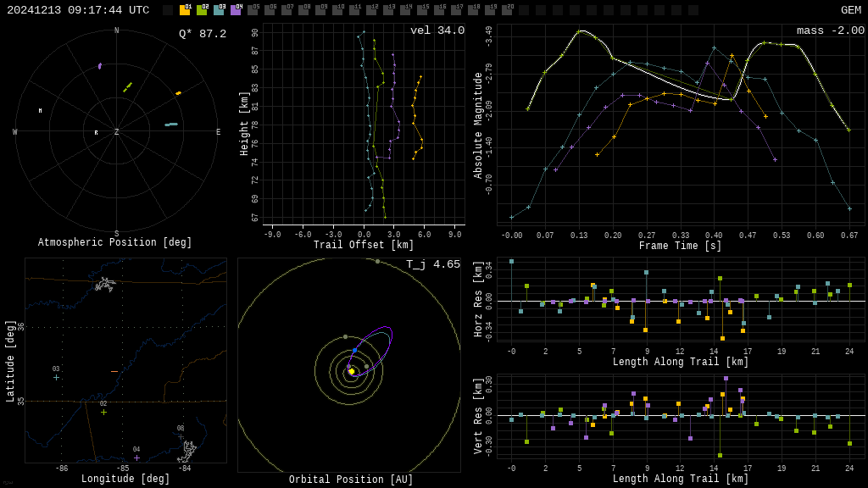This screenshot has height=488, width=868.
Task: Select the blue Earth dot on orbit
Action: [x=354, y=350]
